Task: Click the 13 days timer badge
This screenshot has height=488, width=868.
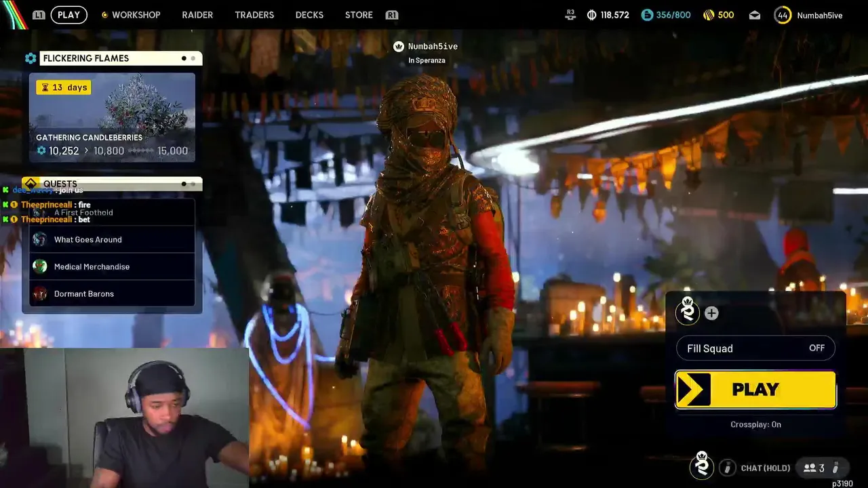Action: pyautogui.click(x=63, y=87)
